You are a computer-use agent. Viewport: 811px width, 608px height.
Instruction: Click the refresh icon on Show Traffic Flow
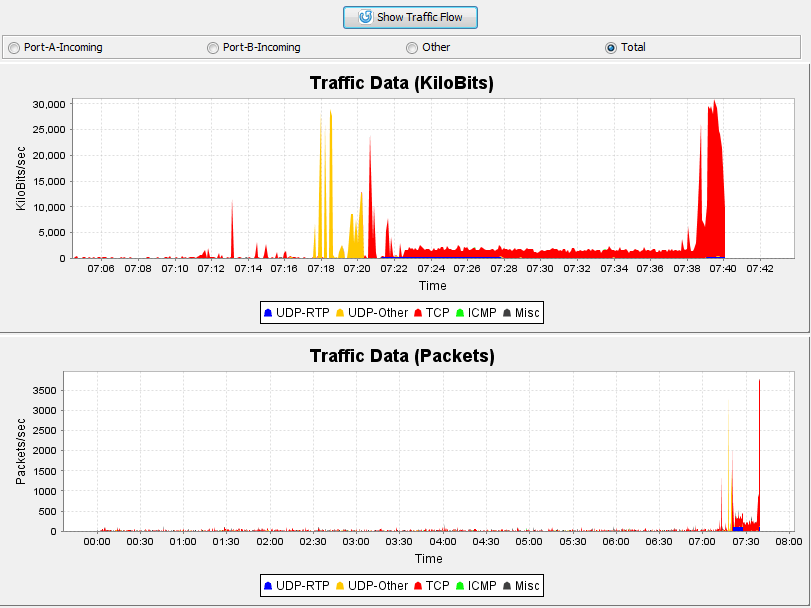(365, 17)
